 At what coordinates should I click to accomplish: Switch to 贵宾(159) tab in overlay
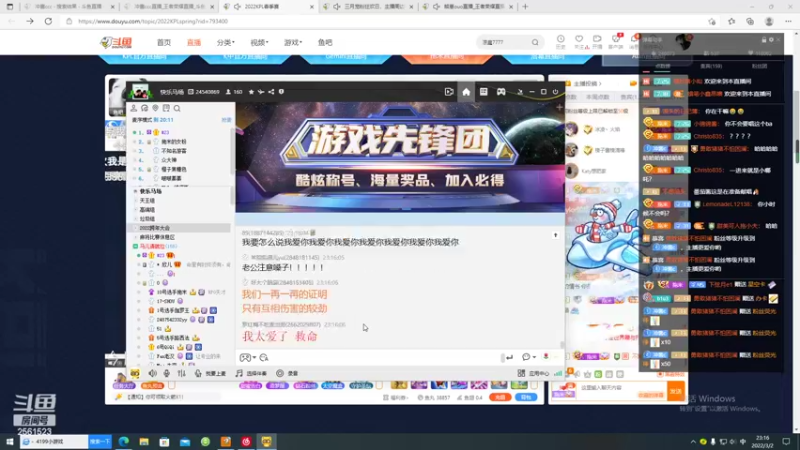coord(711,66)
